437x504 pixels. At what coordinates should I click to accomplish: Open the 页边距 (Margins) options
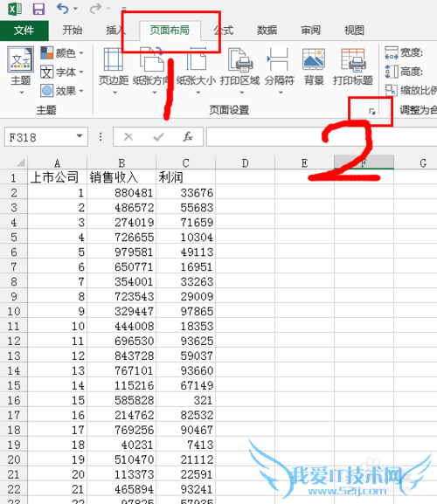click(x=114, y=71)
